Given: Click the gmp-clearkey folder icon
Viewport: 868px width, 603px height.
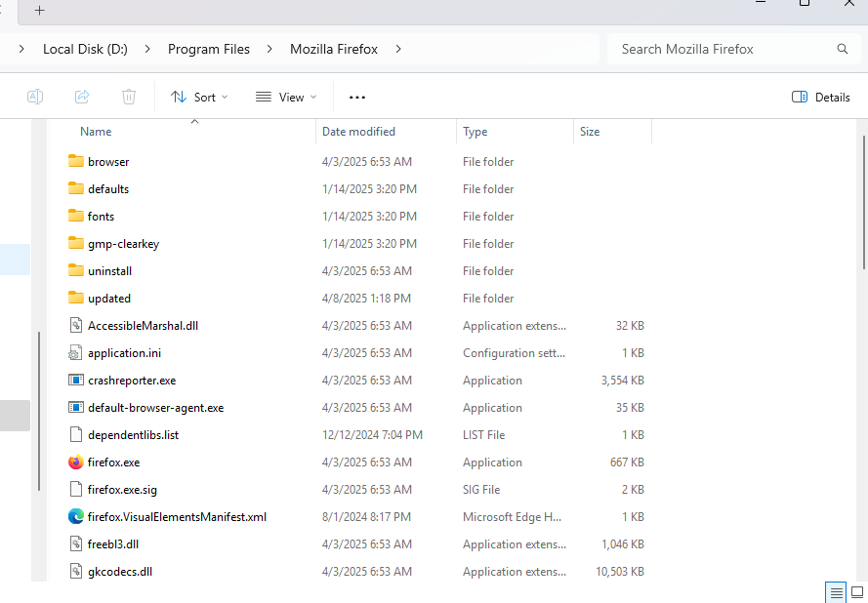Looking at the screenshot, I should pos(76,243).
